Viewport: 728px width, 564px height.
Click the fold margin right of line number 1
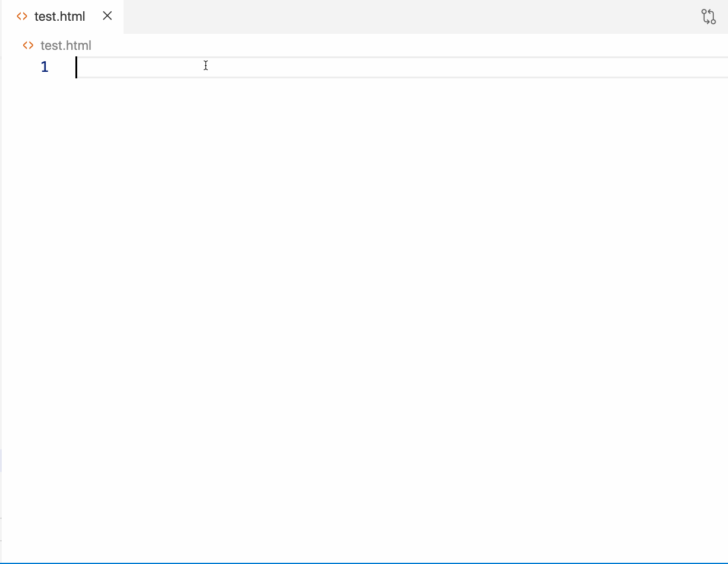(x=64, y=67)
